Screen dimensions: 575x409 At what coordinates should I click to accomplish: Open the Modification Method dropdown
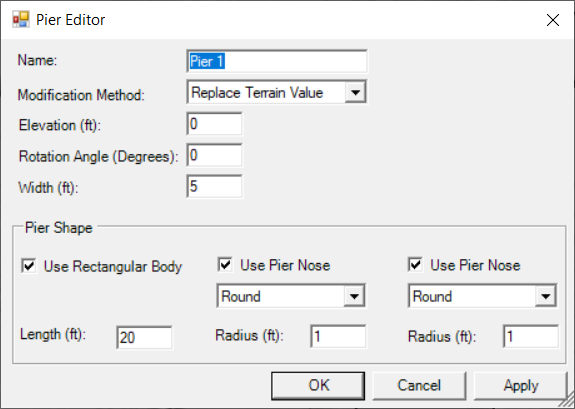click(355, 92)
